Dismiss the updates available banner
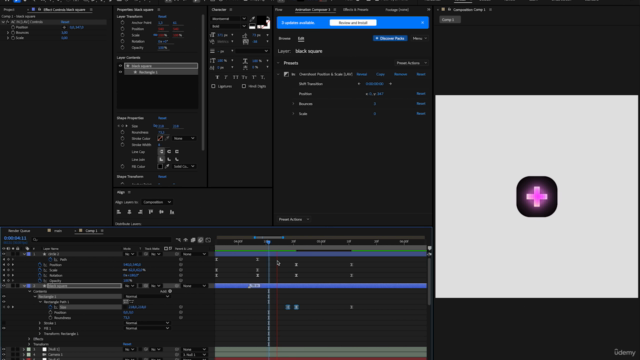The height and width of the screenshot is (360, 640). 422,23
